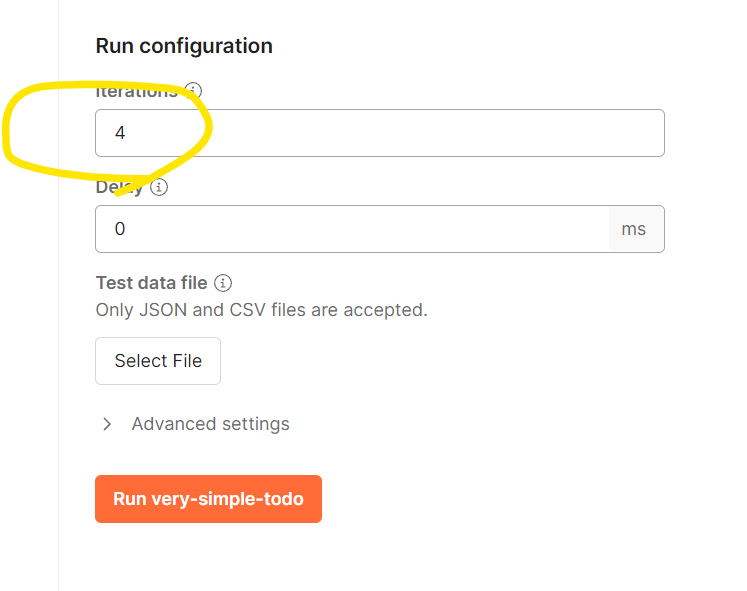Screen dimensions: 747x591
Task: Open the Test data file info tooltip icon
Action: tap(223, 283)
